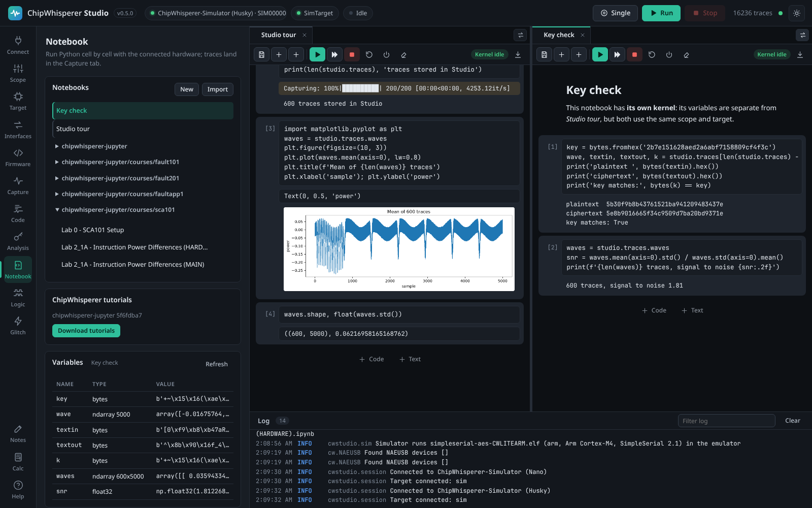
Task: Click the Download tutorials button
Action: click(x=86, y=331)
